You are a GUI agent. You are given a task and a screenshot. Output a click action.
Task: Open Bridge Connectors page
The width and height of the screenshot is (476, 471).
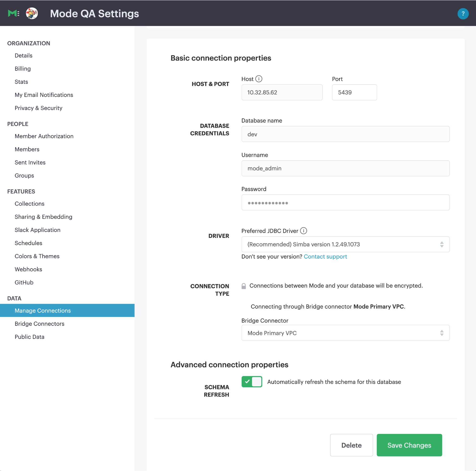40,324
